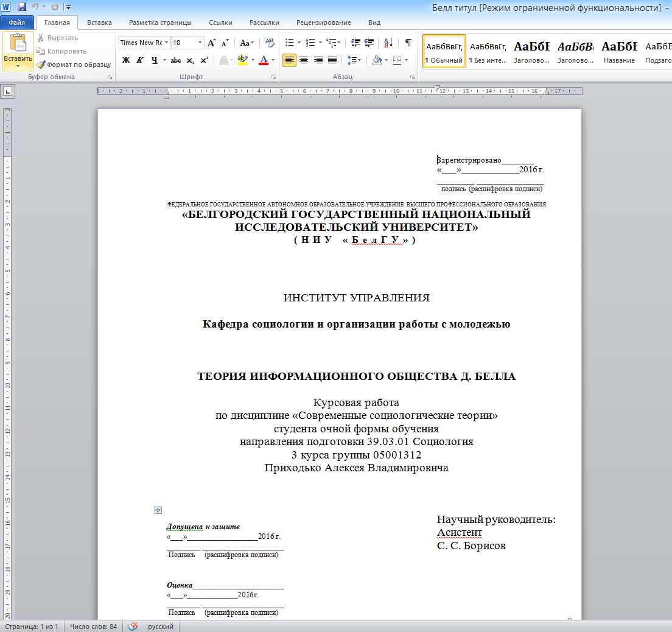
Task: Apply strikethrough formatting
Action: [176, 60]
